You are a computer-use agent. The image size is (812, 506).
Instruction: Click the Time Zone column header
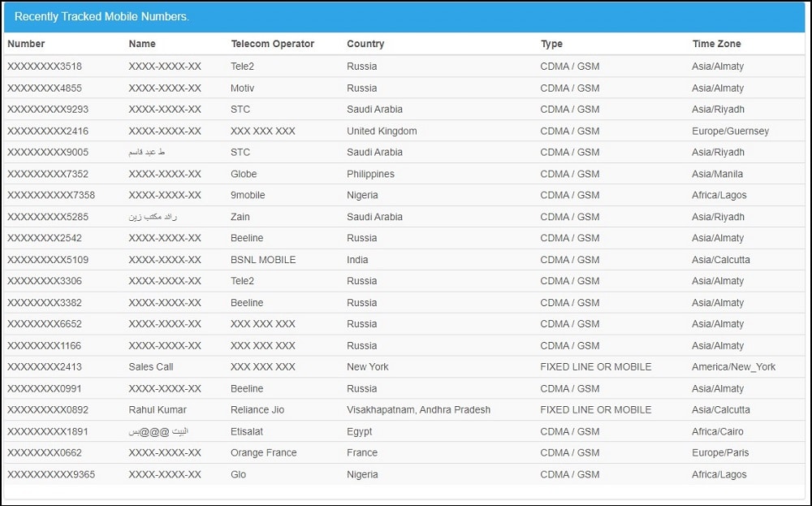pos(716,44)
